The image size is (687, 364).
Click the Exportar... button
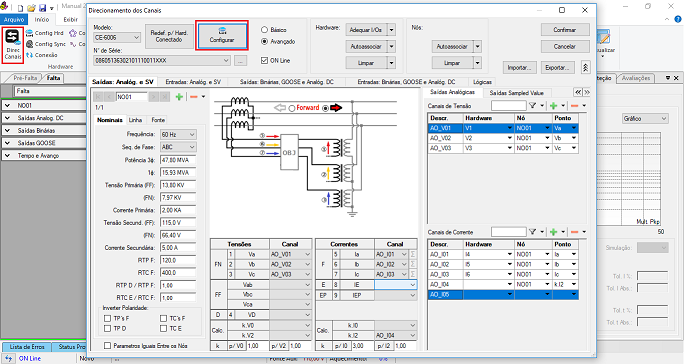pos(557,67)
